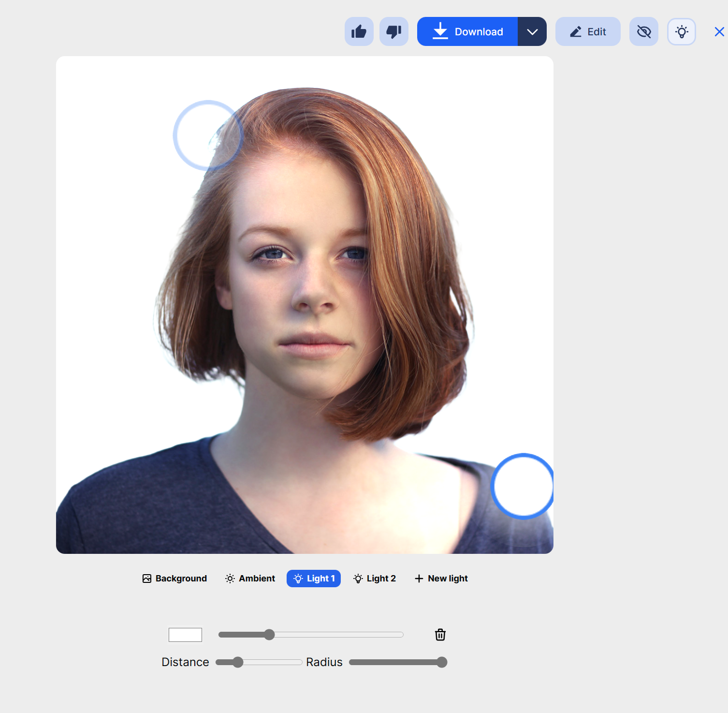Delete Light 1 using the trash icon
Viewport: 728px width, 713px height.
click(x=440, y=635)
